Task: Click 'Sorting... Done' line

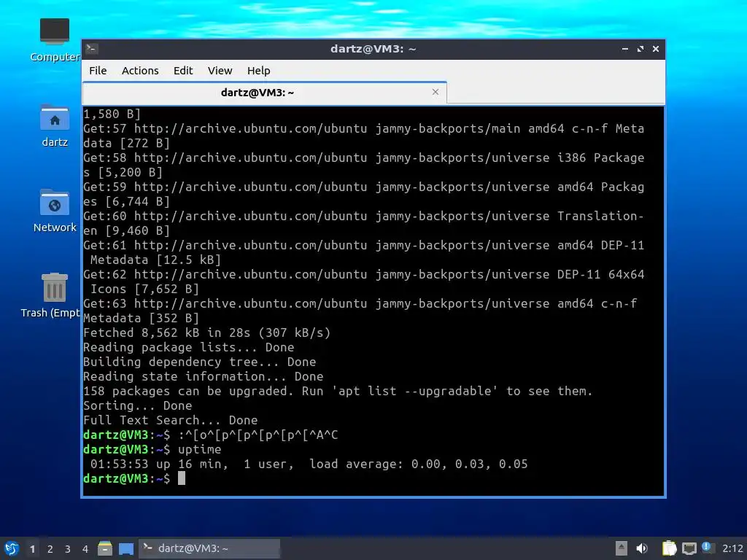Action: click(138, 405)
